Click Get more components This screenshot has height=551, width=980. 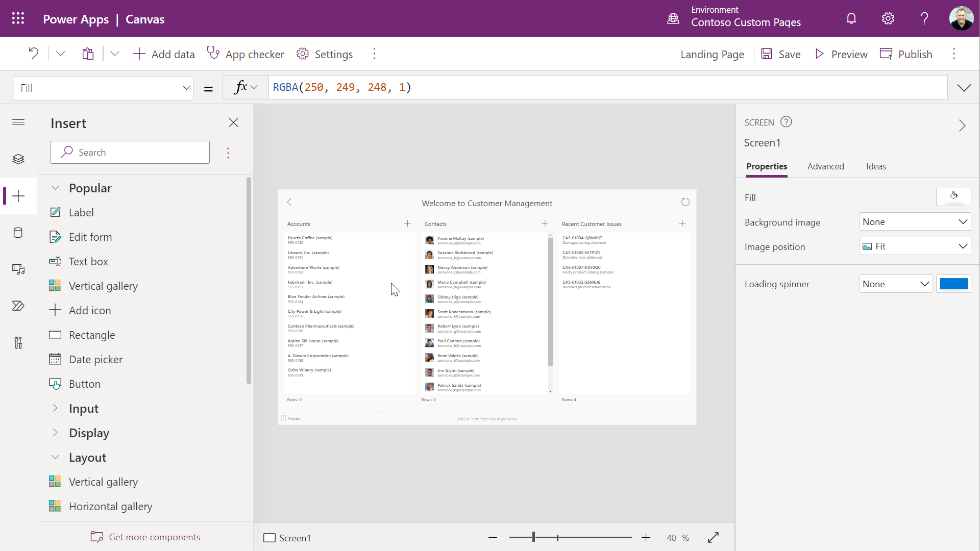point(145,537)
